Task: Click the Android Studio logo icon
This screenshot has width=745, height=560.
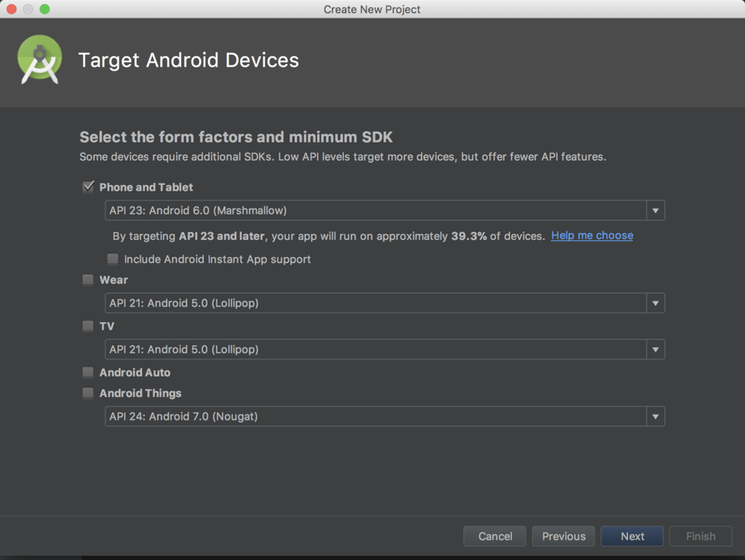Action: tap(39, 60)
